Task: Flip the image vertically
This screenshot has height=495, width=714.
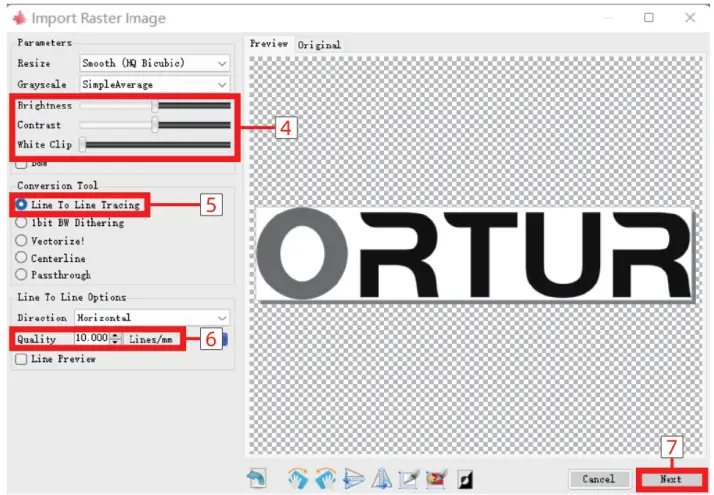Action: tap(353, 479)
